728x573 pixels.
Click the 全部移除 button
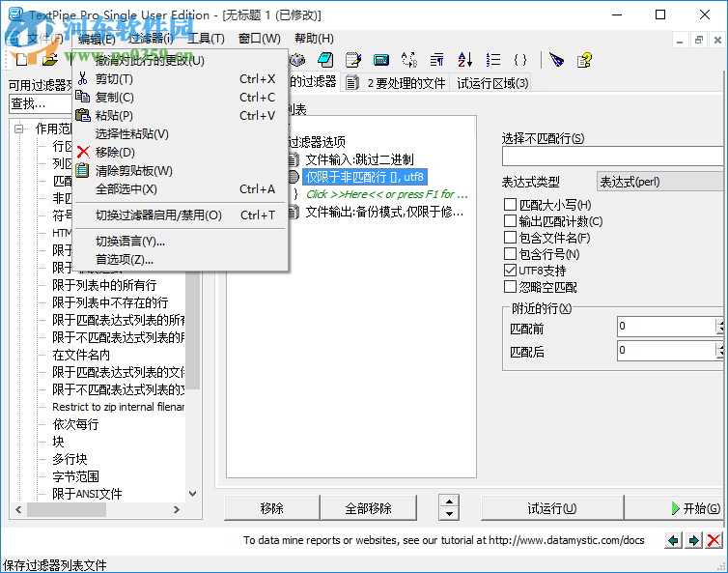pyautogui.click(x=369, y=508)
